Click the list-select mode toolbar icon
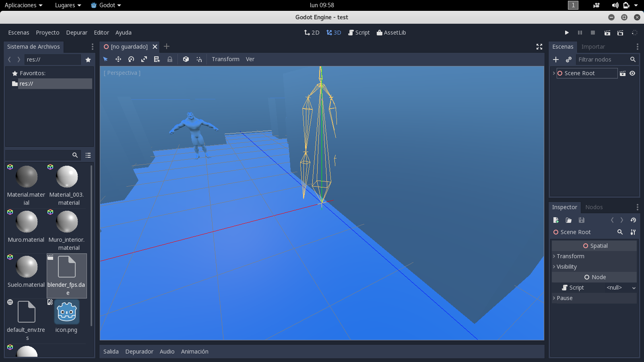644x362 pixels. pyautogui.click(x=157, y=59)
